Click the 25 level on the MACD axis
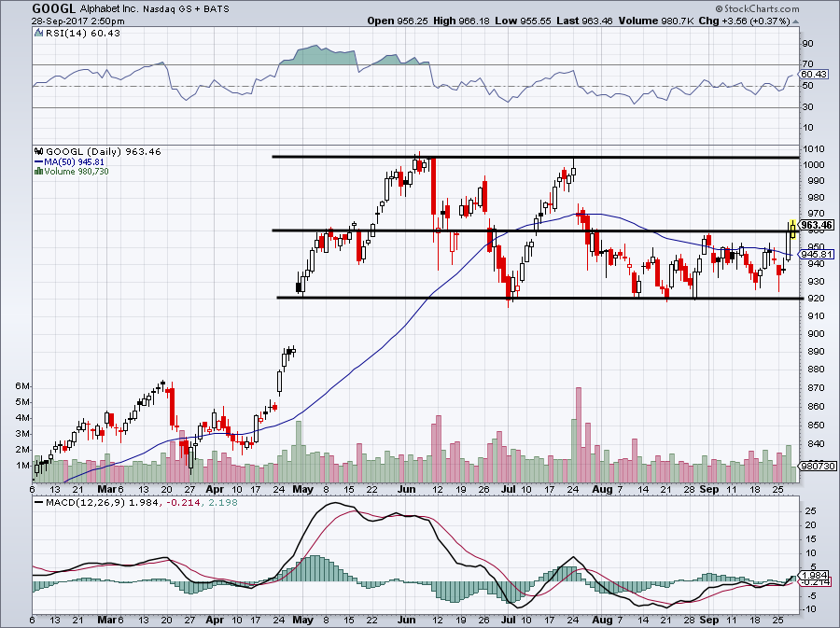 (810, 511)
